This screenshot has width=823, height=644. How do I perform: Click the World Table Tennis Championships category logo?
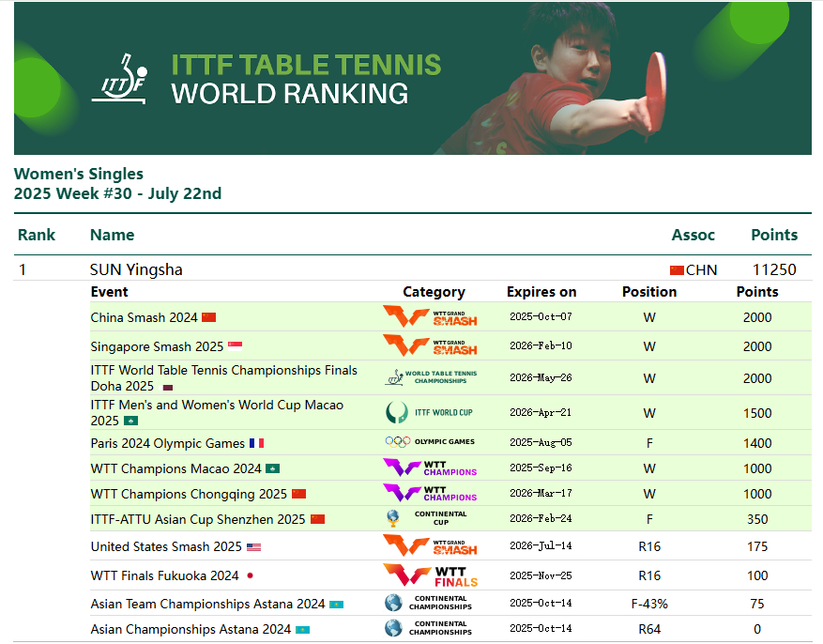(x=431, y=376)
